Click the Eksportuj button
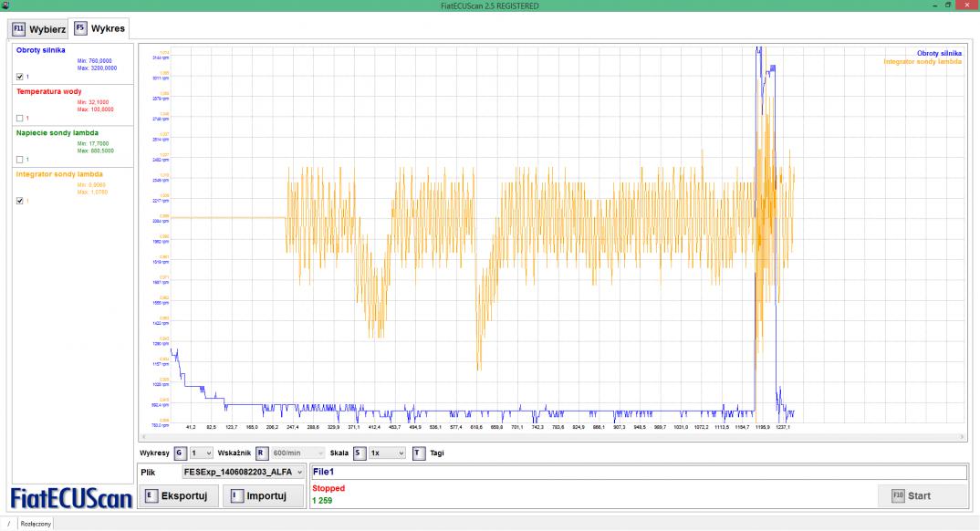980x531 pixels. (x=179, y=496)
